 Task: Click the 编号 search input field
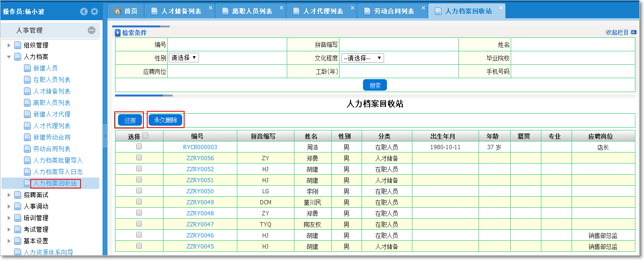(227, 45)
